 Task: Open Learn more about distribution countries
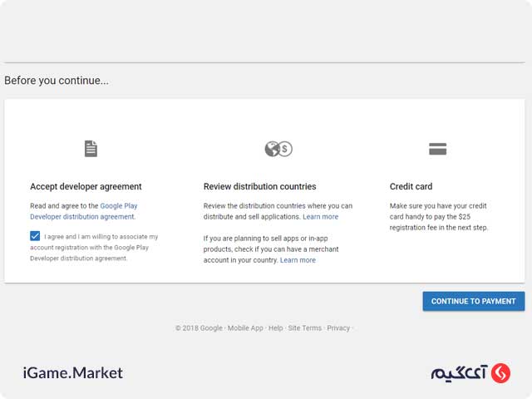(320, 216)
